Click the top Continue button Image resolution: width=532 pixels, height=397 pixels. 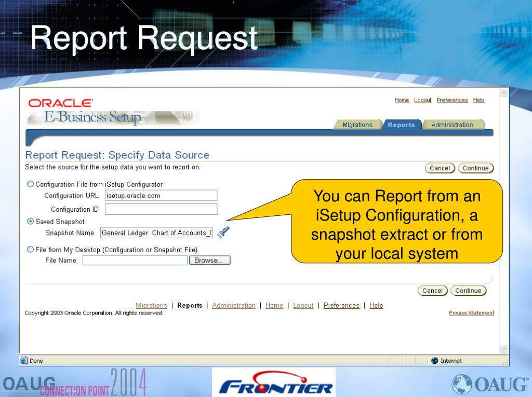tap(475, 168)
